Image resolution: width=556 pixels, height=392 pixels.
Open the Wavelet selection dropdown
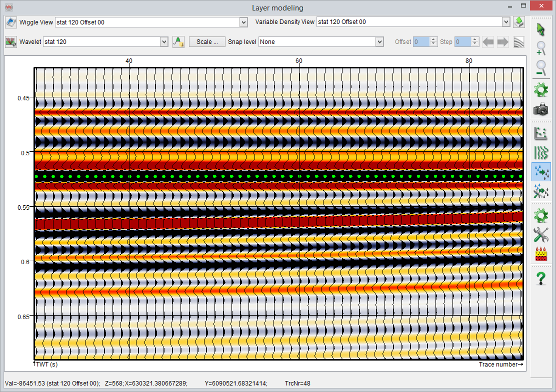163,42
